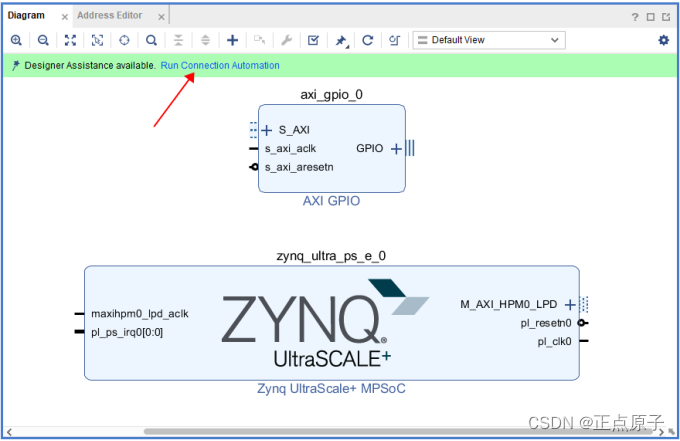Select the axi_gpio_0 block name

pyautogui.click(x=331, y=95)
